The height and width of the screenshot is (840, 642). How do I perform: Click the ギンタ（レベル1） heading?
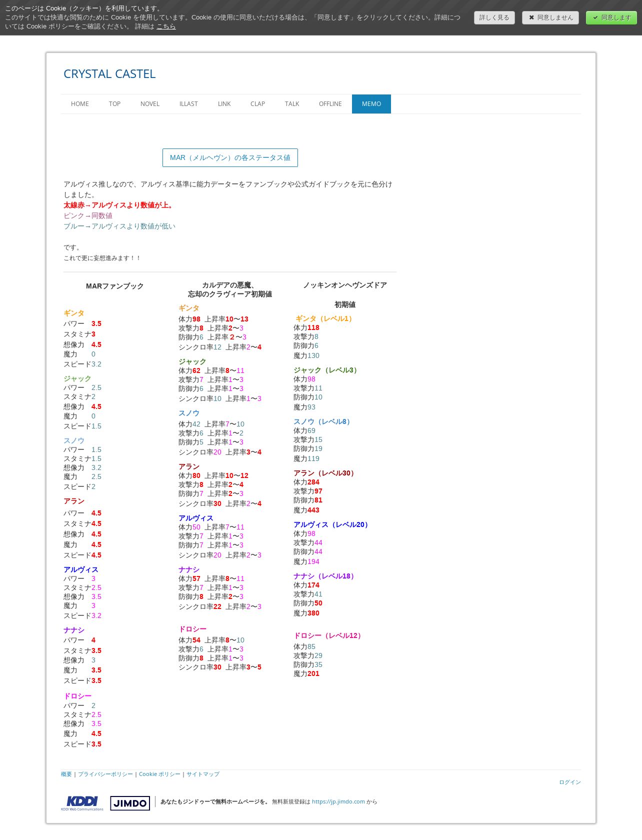(x=325, y=318)
